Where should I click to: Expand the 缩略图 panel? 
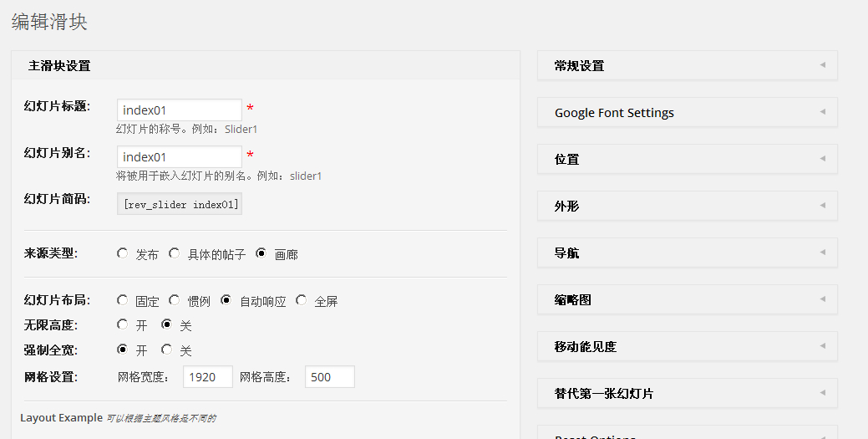pyautogui.click(x=686, y=299)
